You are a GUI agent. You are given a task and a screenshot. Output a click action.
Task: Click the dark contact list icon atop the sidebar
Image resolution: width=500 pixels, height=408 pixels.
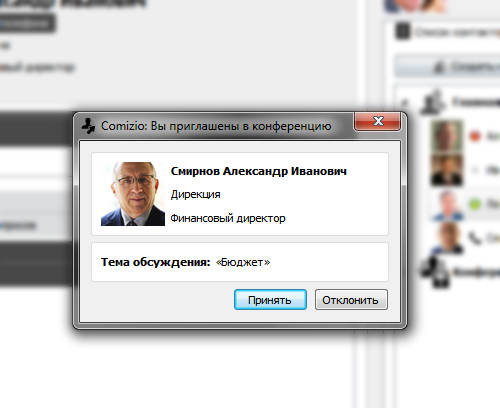pos(403,31)
